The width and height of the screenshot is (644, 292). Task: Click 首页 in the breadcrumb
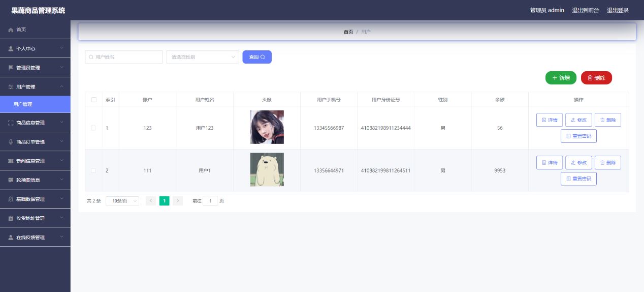tap(348, 32)
